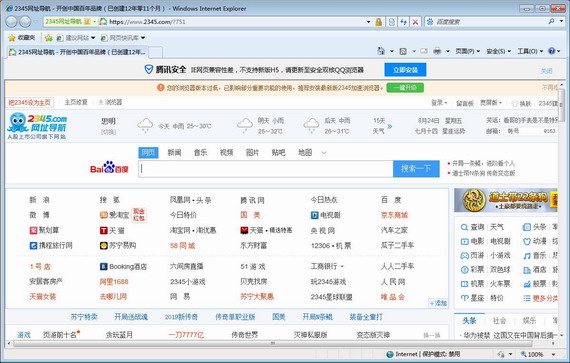Click the 搜索一下 search button

click(416, 169)
